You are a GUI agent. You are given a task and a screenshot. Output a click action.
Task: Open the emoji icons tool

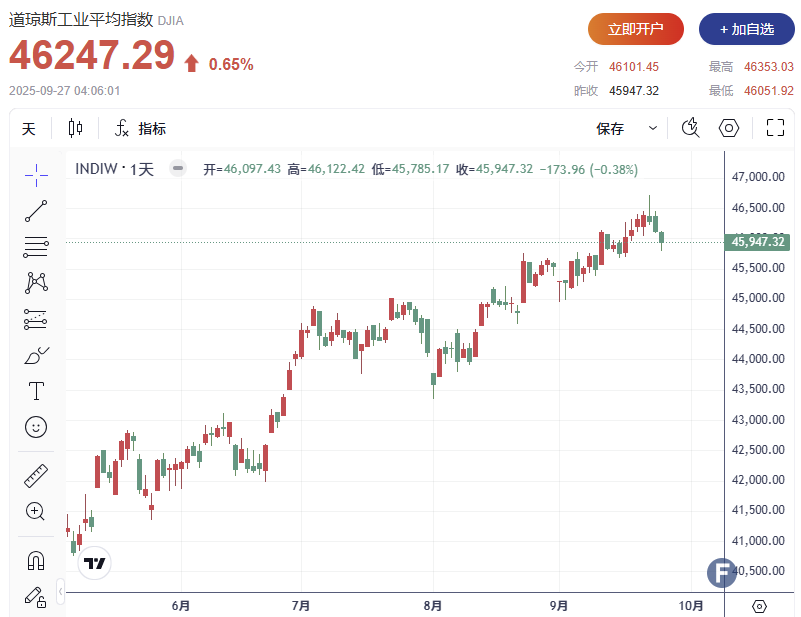point(36,427)
